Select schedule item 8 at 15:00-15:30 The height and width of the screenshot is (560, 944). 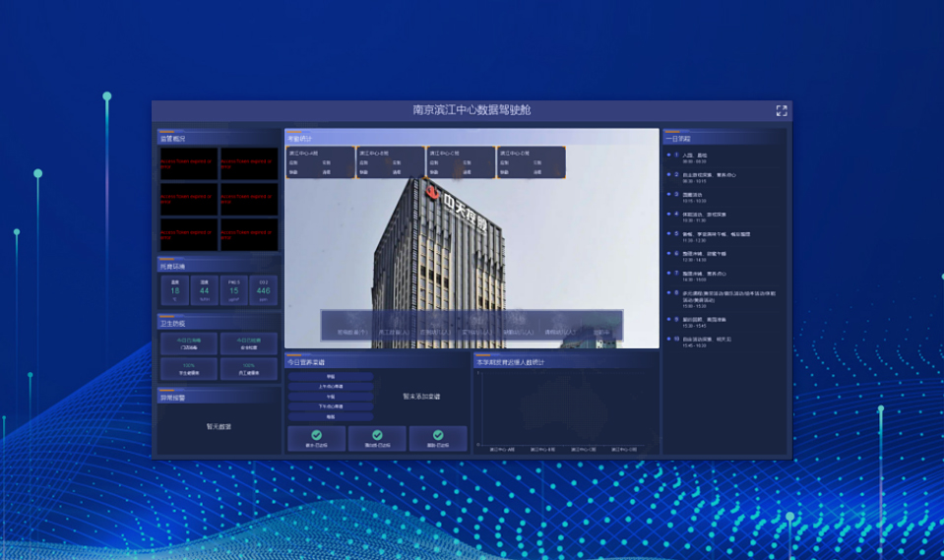723,299
